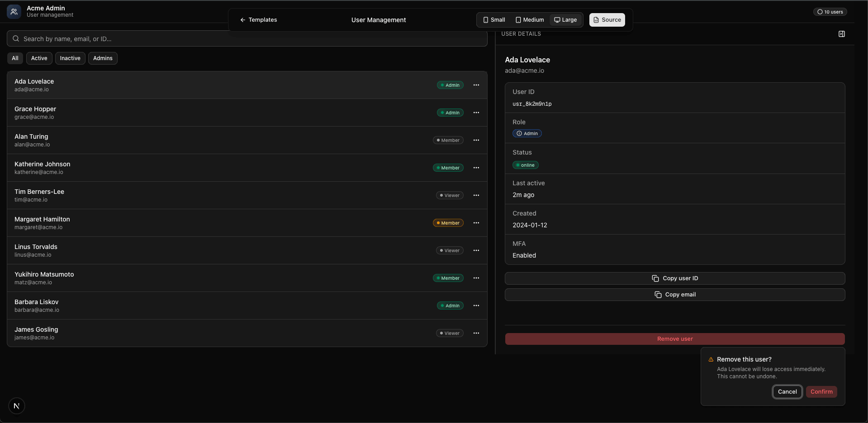Click Alan Turing's Member badge
The height and width of the screenshot is (423, 868).
448,140
